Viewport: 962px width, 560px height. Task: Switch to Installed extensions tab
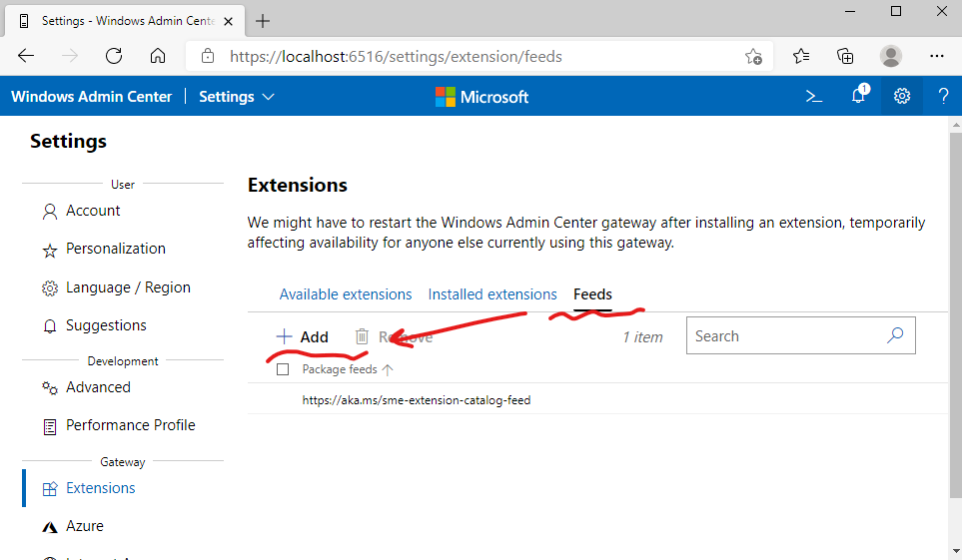point(492,294)
